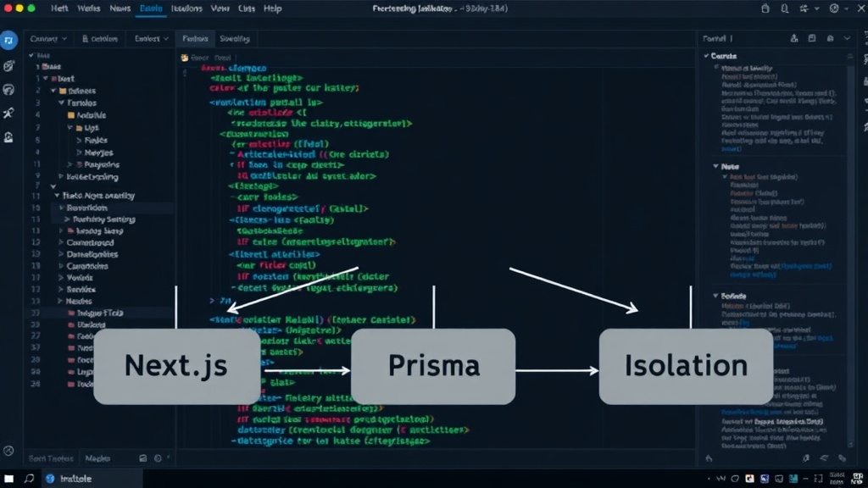Open the Windows Start button
This screenshot has width=868, height=488.
[8, 479]
